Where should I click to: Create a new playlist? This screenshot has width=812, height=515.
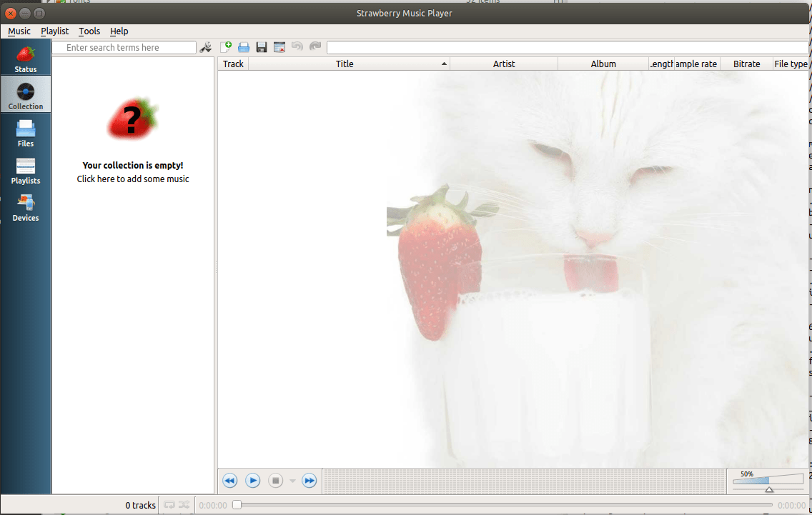pyautogui.click(x=227, y=46)
